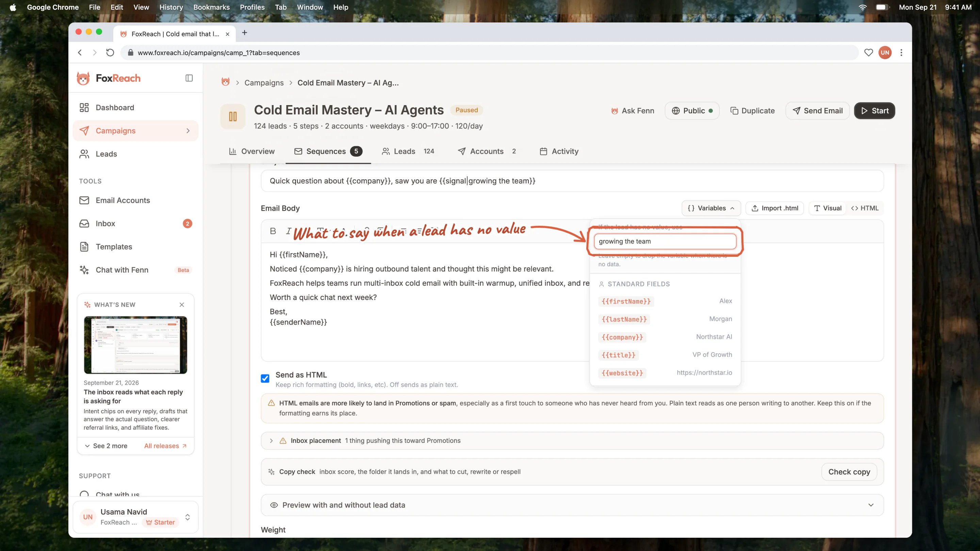This screenshot has height=551, width=980.
Task: Insert the {{lastName}} variable
Action: (624, 319)
